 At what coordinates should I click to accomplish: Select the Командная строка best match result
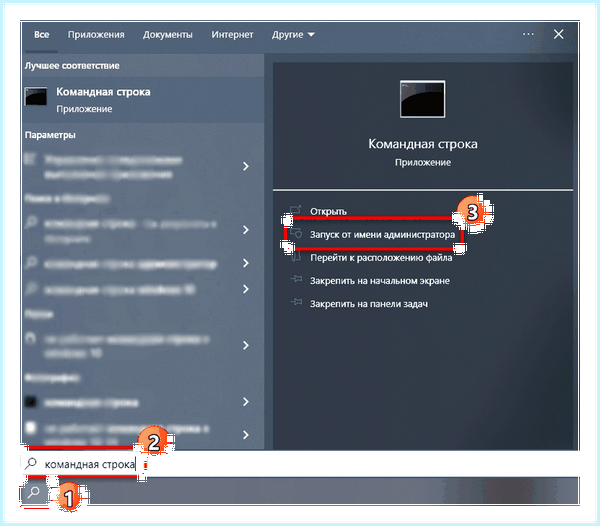click(x=143, y=100)
